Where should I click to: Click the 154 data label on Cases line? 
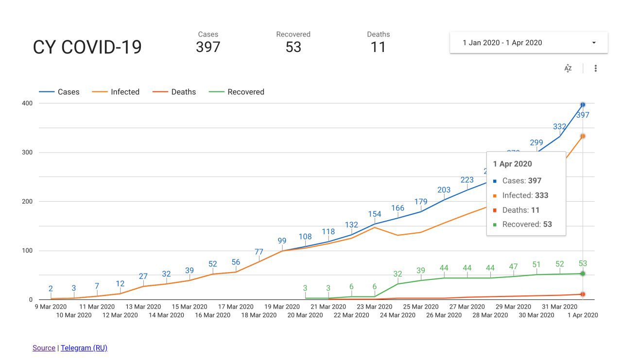tap(375, 214)
